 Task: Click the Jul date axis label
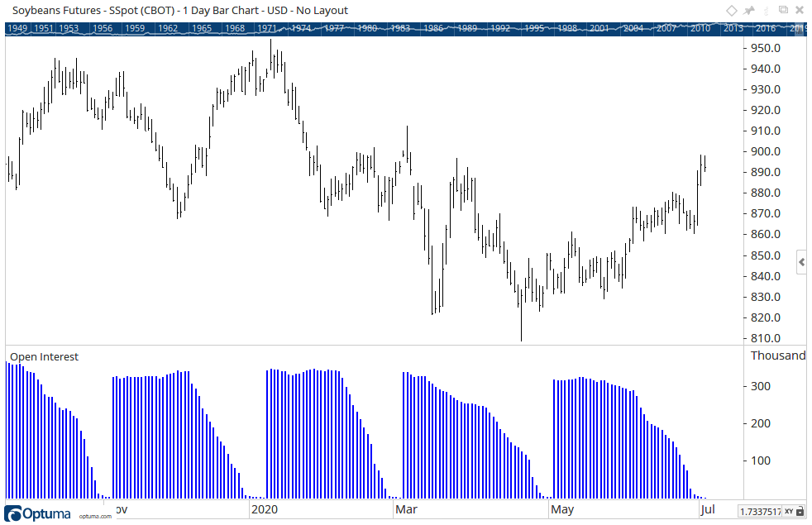(708, 509)
